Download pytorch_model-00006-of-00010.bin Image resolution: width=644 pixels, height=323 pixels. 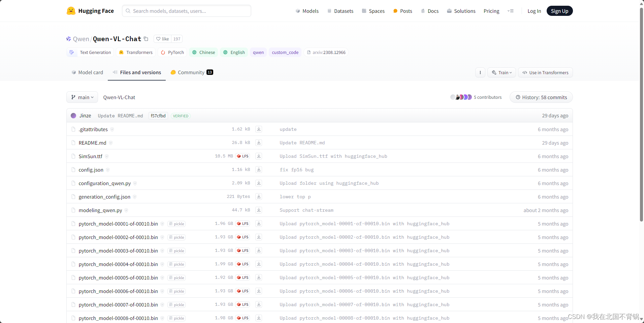tap(259, 291)
